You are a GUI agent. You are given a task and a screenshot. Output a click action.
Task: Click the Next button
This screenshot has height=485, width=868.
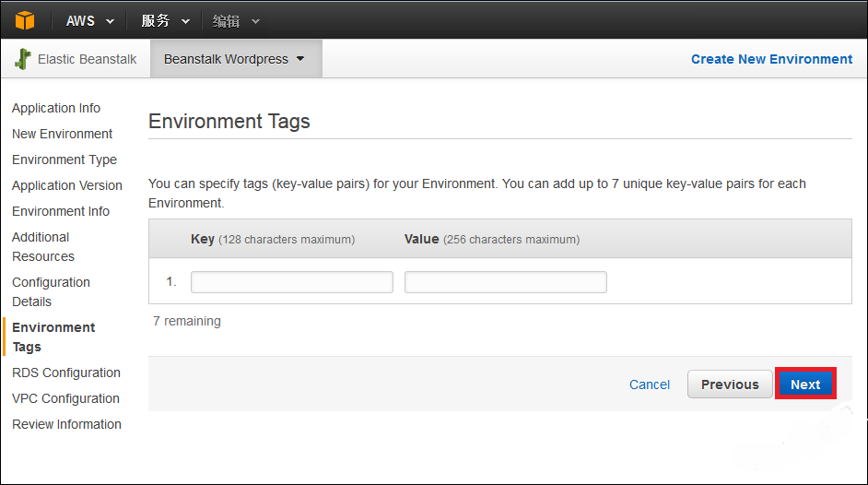805,384
